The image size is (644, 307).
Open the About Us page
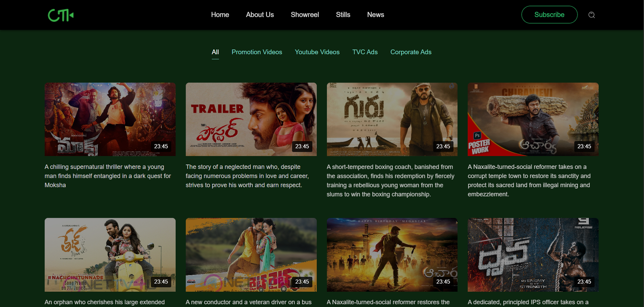point(260,14)
